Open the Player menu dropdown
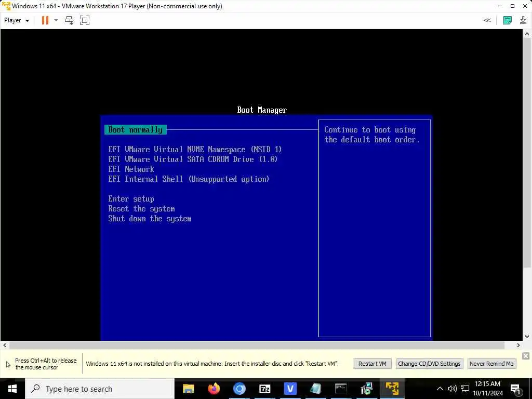The image size is (532, 399). 16,20
